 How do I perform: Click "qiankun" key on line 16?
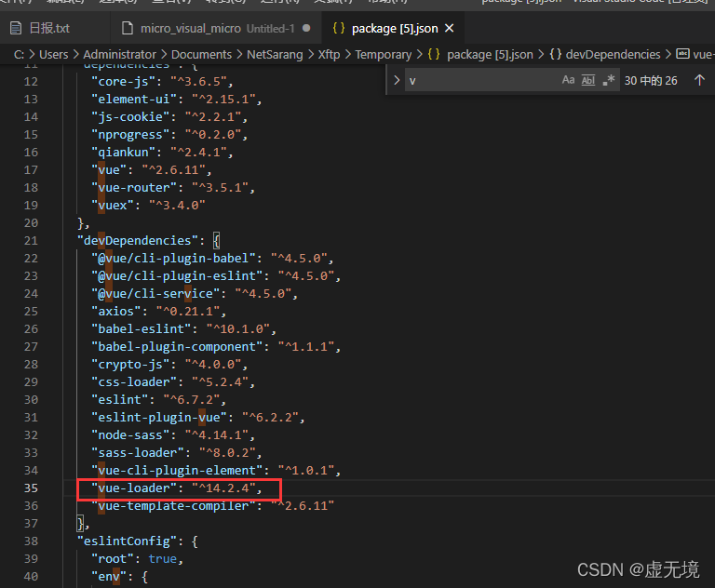123,153
